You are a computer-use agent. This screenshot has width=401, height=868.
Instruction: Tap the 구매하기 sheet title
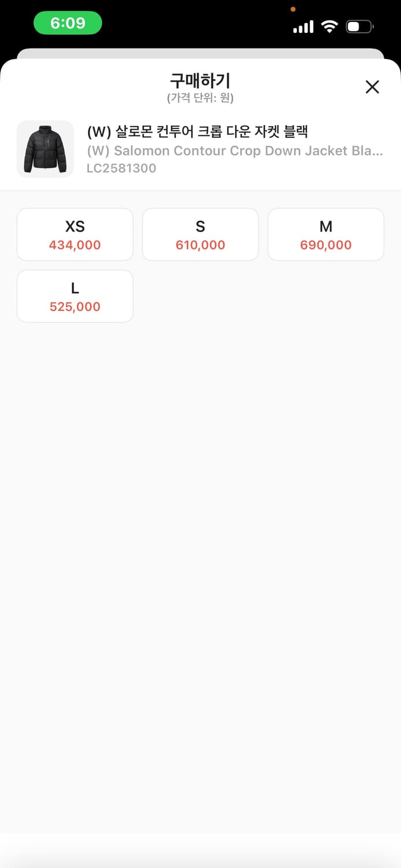(200, 80)
